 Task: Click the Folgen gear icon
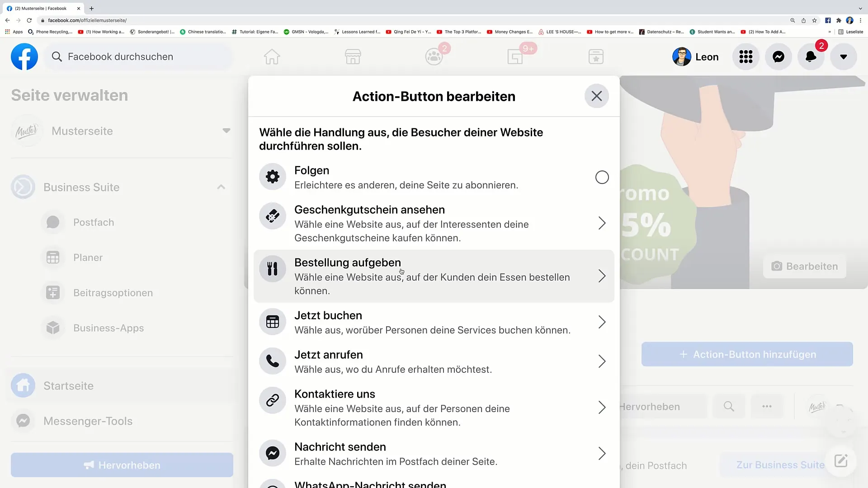pos(272,176)
